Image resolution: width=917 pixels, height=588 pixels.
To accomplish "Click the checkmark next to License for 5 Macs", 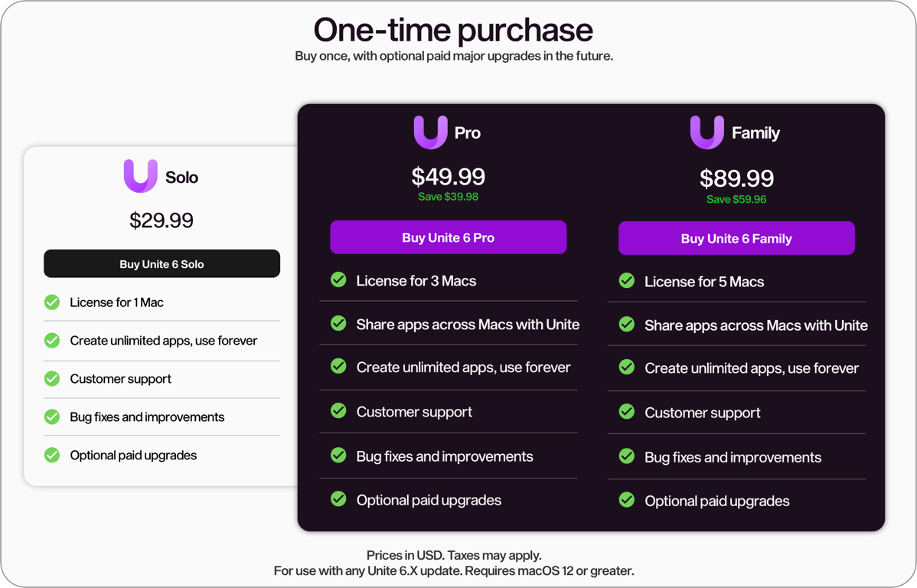I will pos(626,281).
